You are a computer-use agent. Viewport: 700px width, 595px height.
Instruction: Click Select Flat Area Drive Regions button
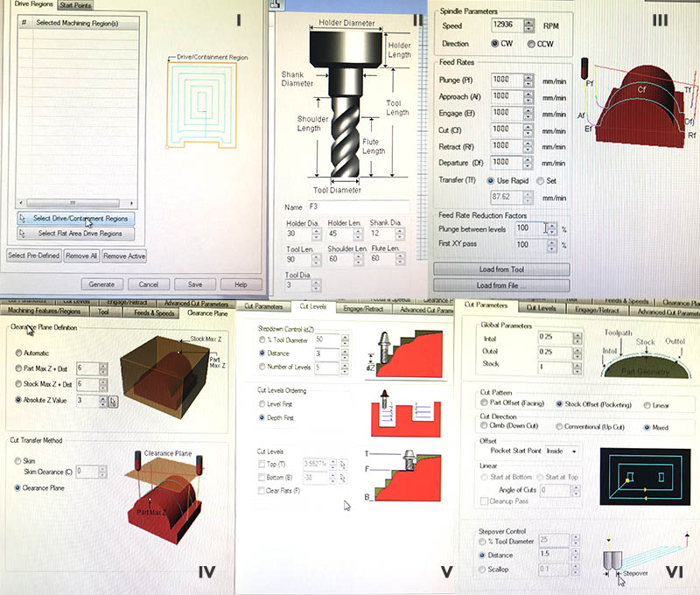[x=76, y=234]
